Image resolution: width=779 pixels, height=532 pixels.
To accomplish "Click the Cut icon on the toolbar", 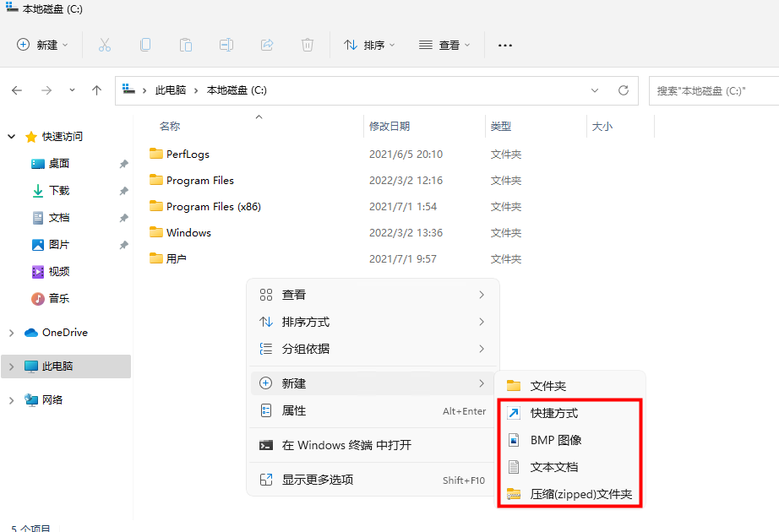I will click(x=104, y=45).
